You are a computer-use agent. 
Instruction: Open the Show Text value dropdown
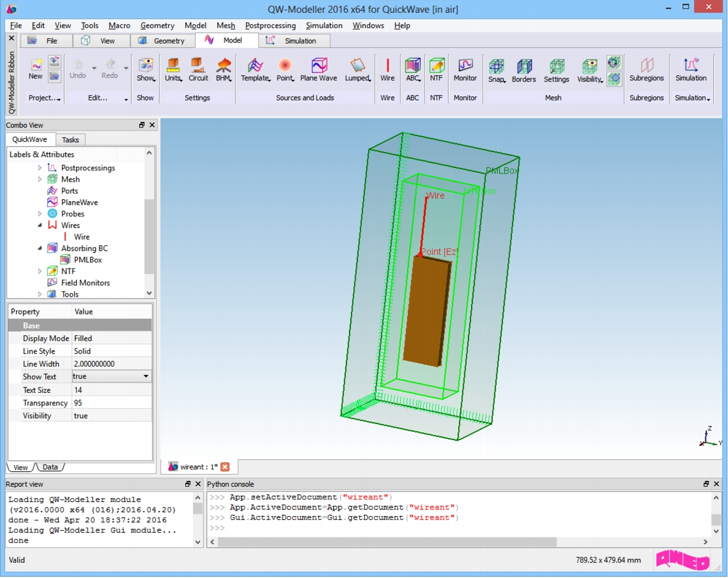click(x=146, y=376)
